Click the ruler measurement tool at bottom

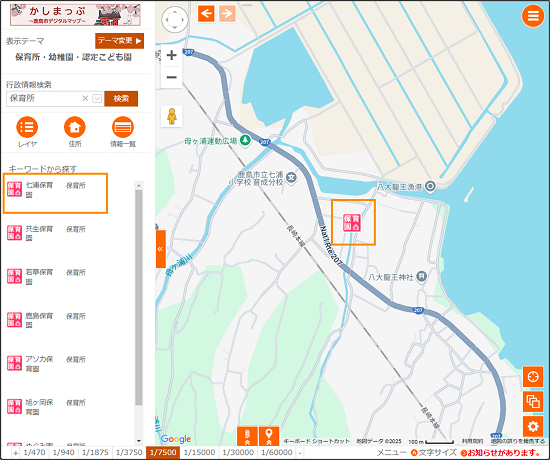tap(247, 436)
